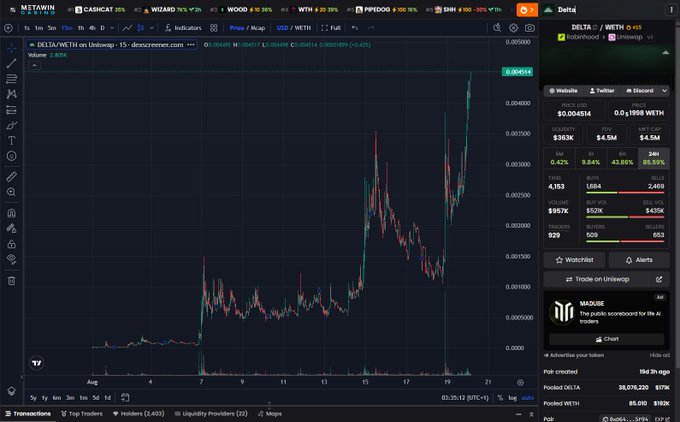This screenshot has height=422, width=680.
Task: Add symbol with the plus circle icon
Action: pyautogui.click(x=8, y=28)
